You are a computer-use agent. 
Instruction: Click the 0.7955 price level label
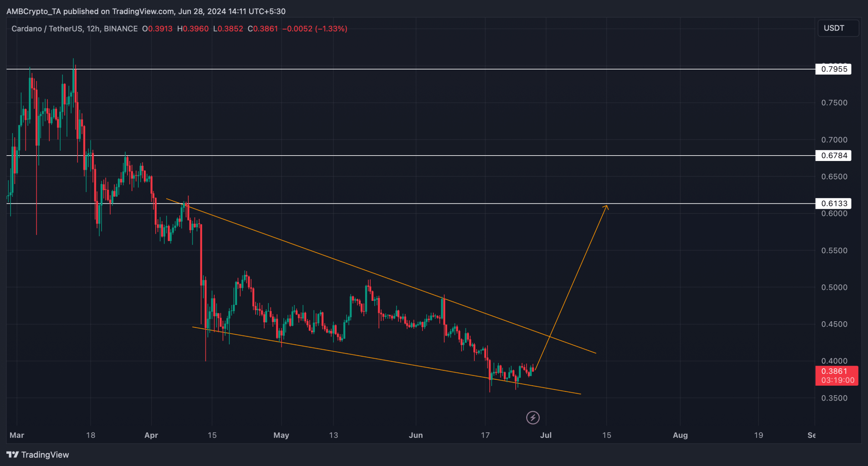[x=833, y=69]
